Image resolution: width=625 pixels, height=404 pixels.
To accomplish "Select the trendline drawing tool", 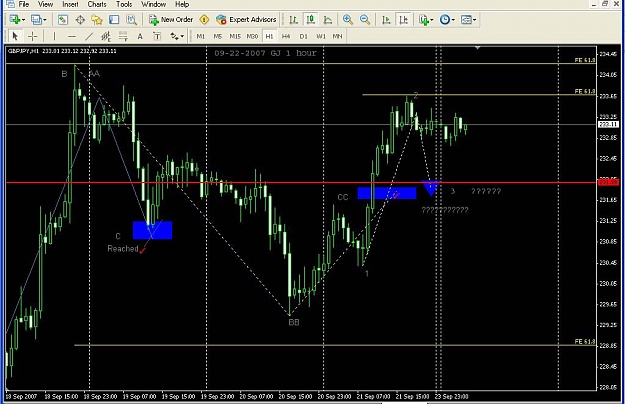I will click(x=88, y=36).
